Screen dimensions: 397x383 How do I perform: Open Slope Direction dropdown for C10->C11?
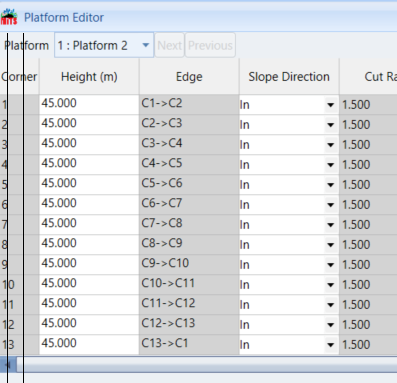click(330, 285)
